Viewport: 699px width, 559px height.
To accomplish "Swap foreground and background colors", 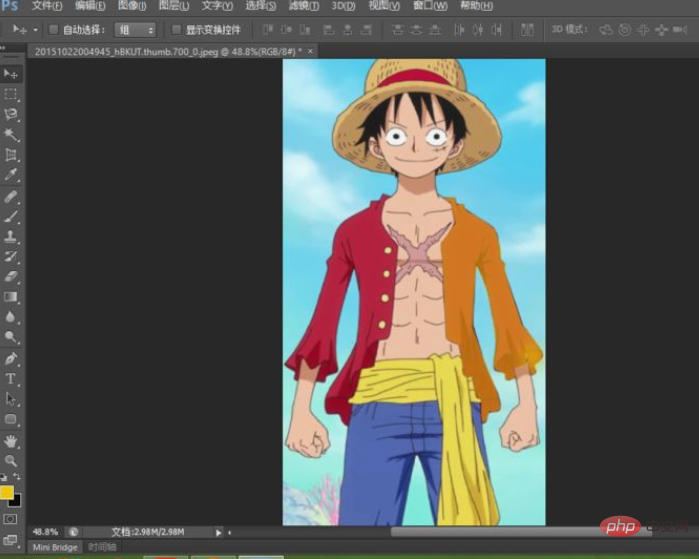I will point(17,477).
